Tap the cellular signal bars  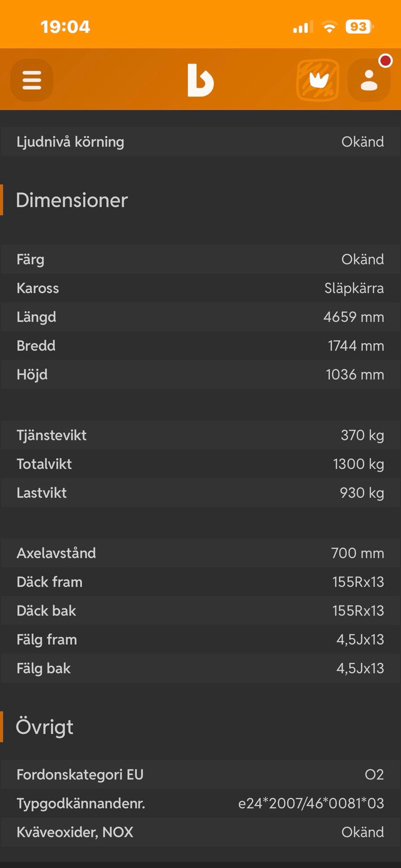point(303,28)
